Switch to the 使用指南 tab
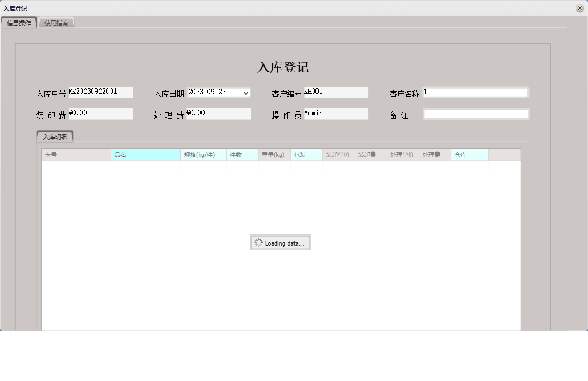 [x=56, y=22]
